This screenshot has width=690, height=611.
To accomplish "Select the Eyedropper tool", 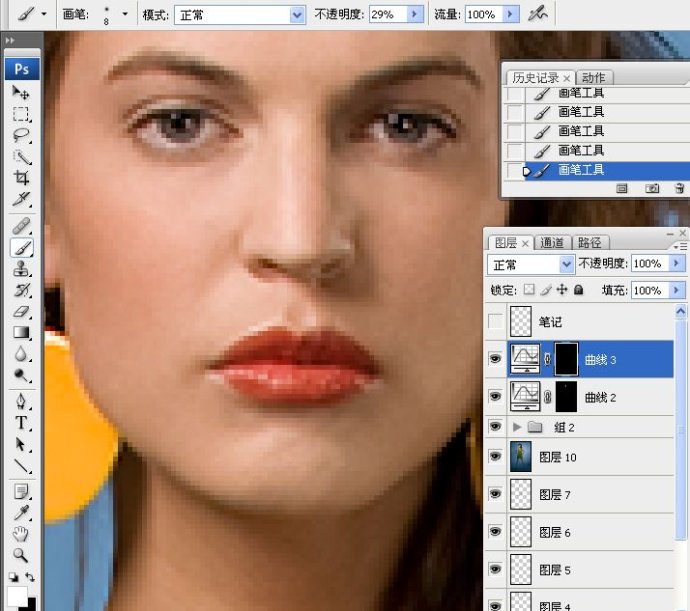I will click(x=21, y=513).
